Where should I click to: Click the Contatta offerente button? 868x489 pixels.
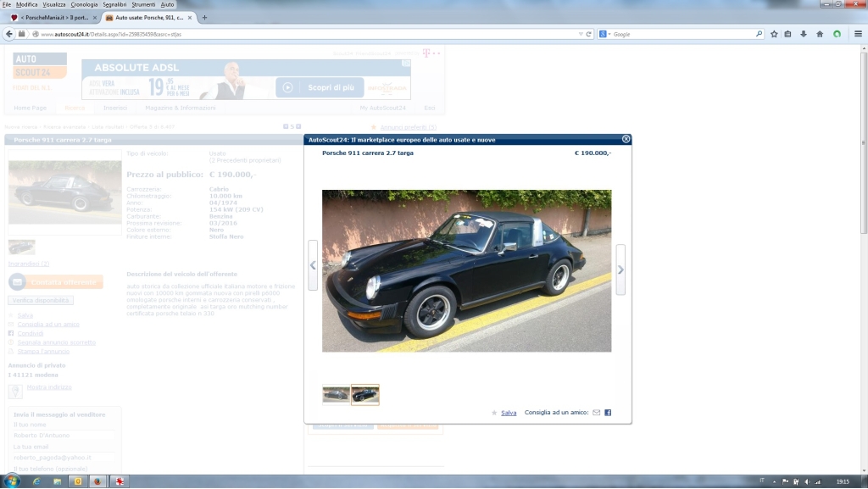[x=56, y=282]
